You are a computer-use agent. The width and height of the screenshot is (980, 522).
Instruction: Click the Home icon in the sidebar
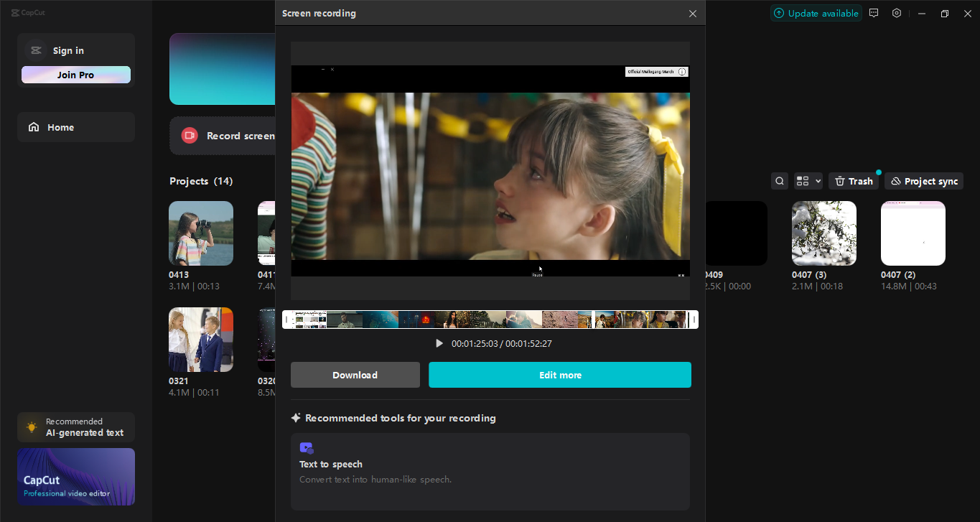34,126
